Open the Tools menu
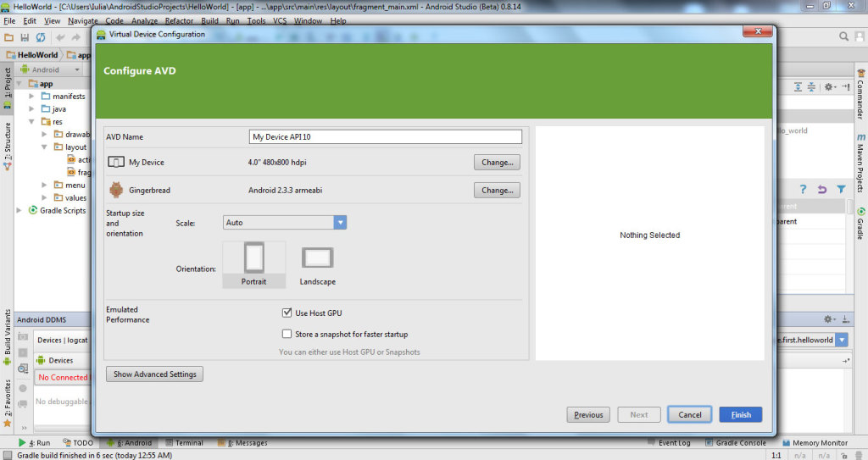The image size is (868, 460). point(256,21)
